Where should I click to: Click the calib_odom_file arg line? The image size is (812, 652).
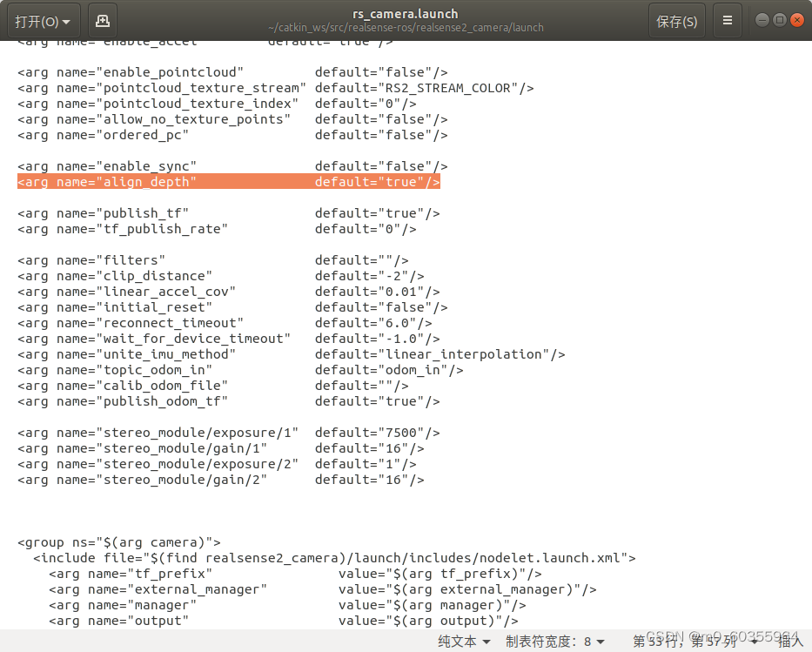pos(213,386)
